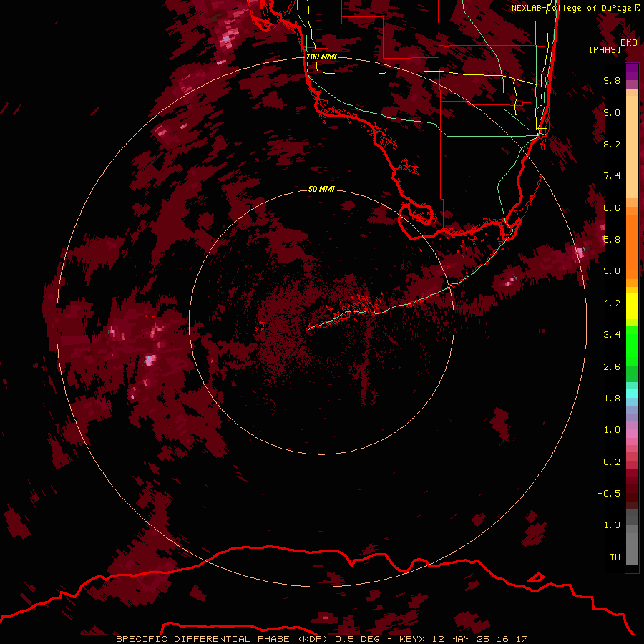This screenshot has height=644, width=644.
Task: Click the small closed island outline near the bottom right
Action: coord(536,577)
